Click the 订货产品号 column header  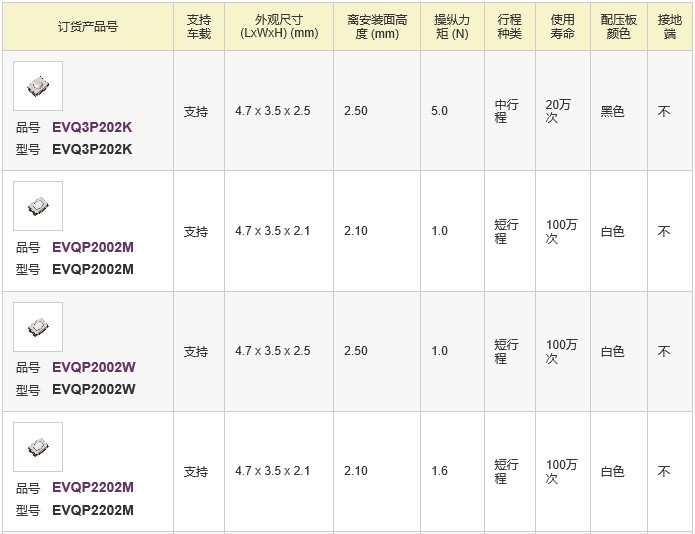coord(88,27)
